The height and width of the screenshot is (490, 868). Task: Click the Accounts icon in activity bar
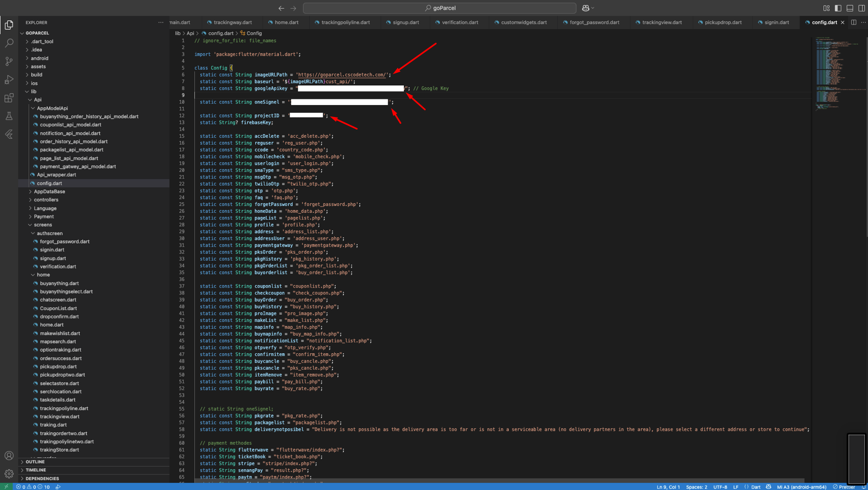click(x=9, y=456)
